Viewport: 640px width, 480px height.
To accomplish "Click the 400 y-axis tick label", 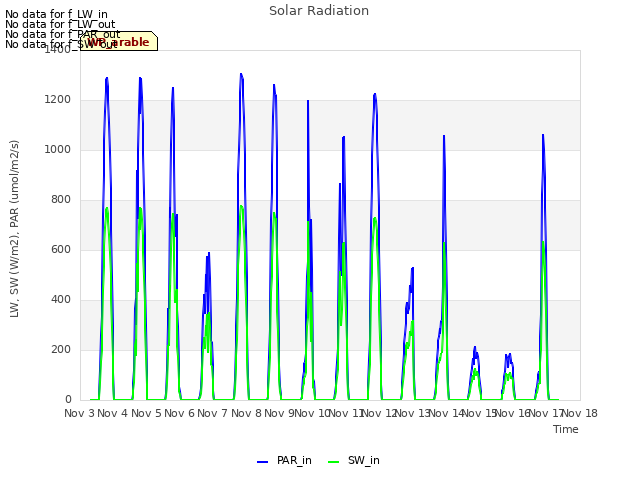I will (61, 300).
